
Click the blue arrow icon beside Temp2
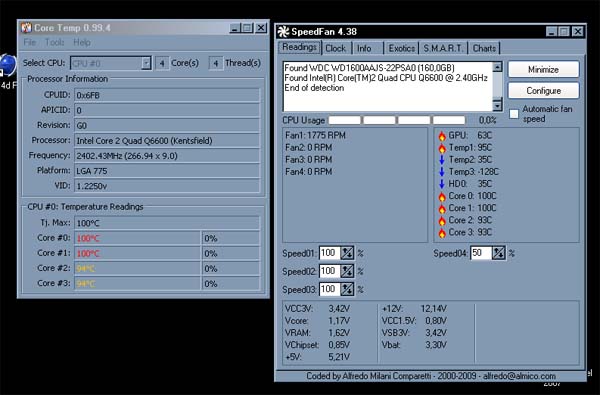442,160
